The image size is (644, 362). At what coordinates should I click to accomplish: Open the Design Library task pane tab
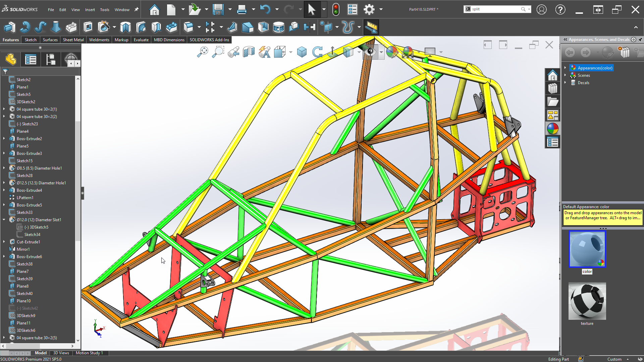(553, 88)
